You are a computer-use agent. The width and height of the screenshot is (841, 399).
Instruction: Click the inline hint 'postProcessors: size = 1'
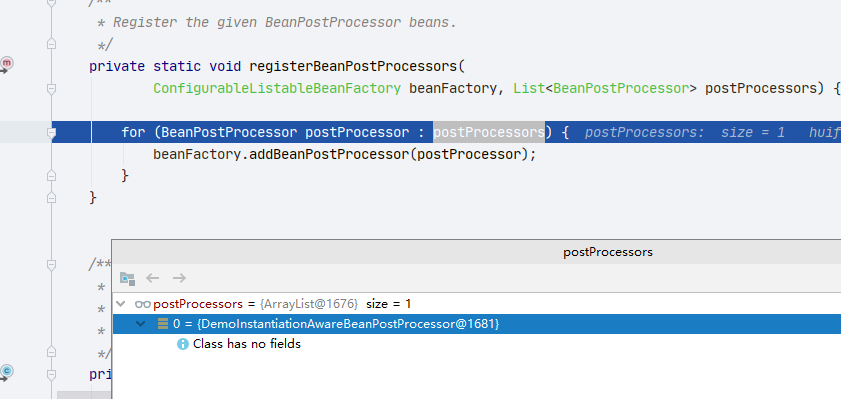[685, 132]
